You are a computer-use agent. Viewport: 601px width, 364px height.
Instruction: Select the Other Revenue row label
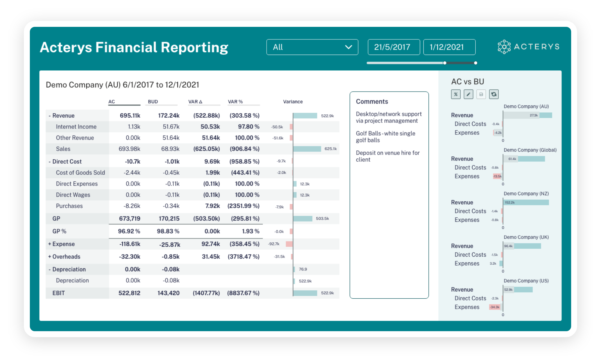click(x=75, y=138)
